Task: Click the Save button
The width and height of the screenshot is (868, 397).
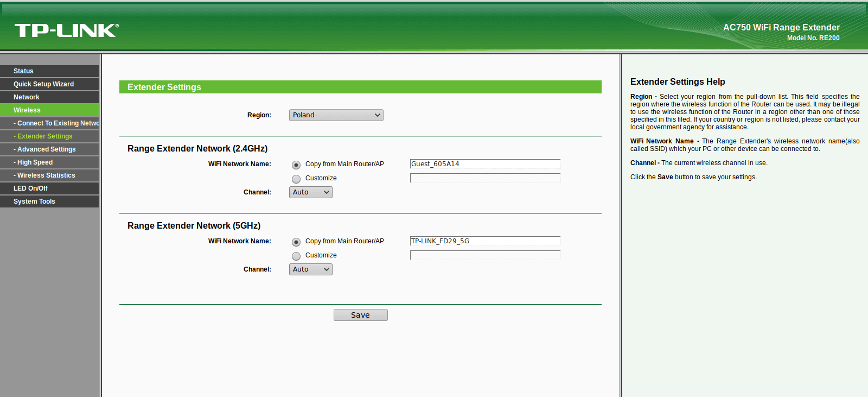Action: click(x=361, y=315)
